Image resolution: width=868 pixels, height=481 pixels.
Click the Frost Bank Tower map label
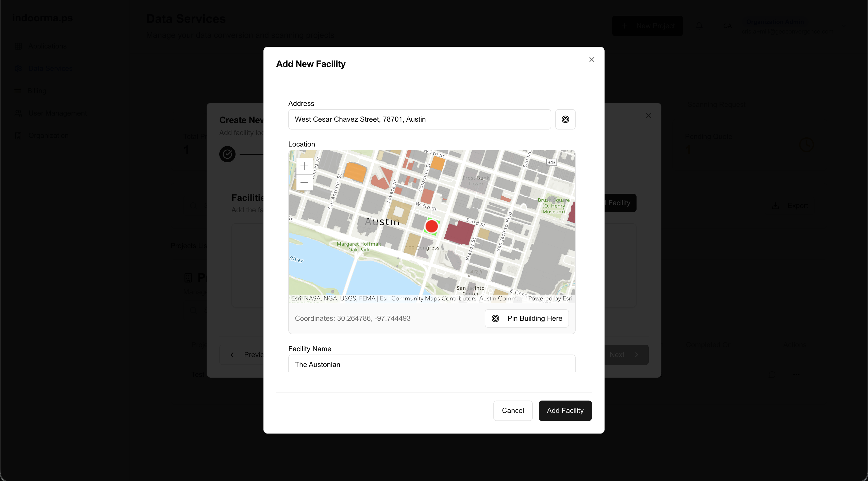(476, 181)
